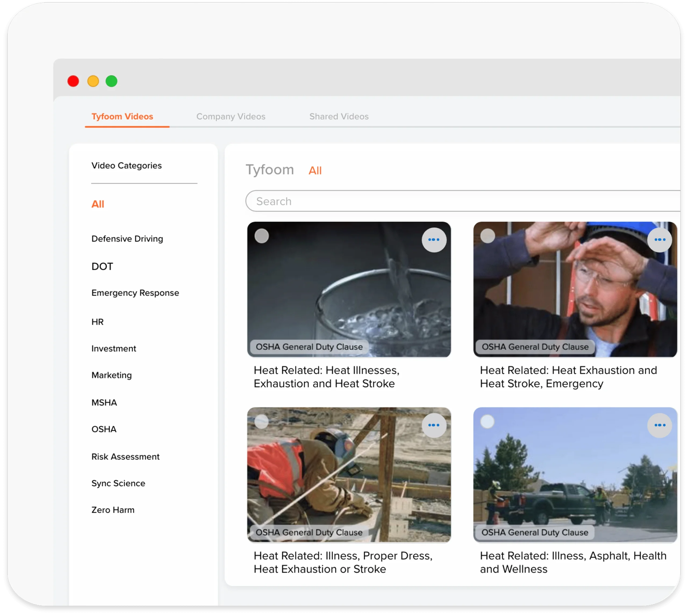This screenshot has width=688, height=616.
Task: Select the Sync Science category
Action: [118, 483]
